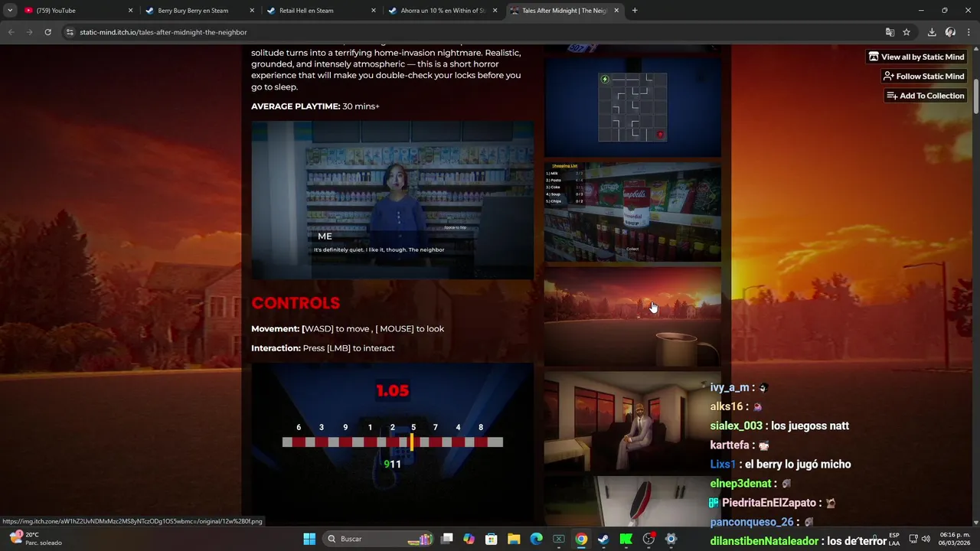Open Settings gear on taskbar
Image resolution: width=980 pixels, height=551 pixels.
pyautogui.click(x=671, y=539)
